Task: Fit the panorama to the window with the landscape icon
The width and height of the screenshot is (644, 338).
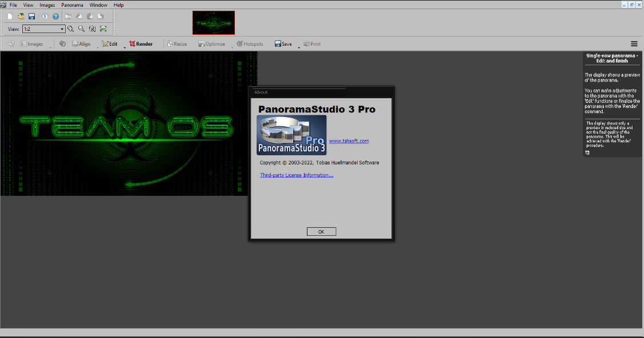Action: pos(103,29)
